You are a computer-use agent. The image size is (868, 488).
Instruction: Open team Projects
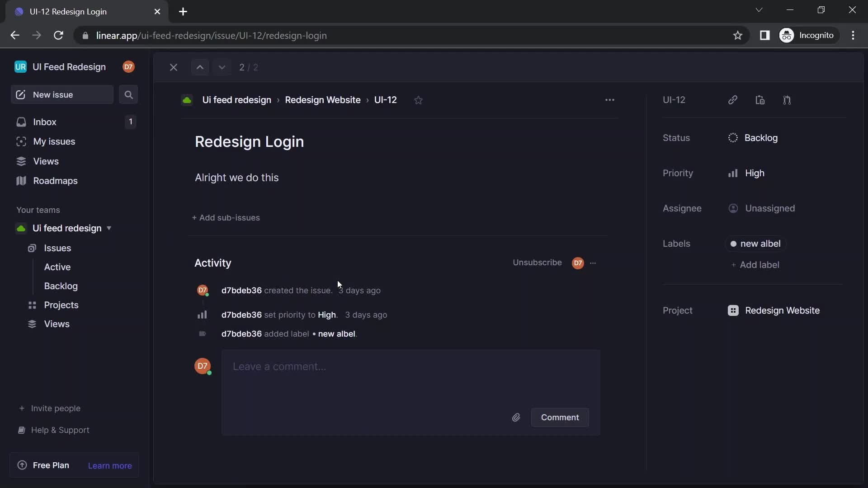[x=61, y=305]
